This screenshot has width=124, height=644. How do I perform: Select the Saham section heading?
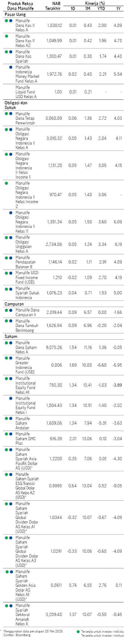[x=11, y=336]
